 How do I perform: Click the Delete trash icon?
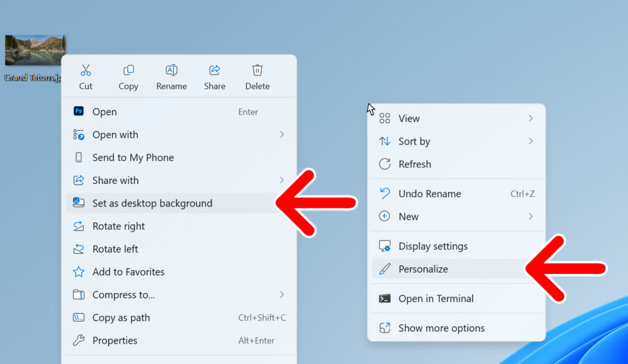click(257, 69)
